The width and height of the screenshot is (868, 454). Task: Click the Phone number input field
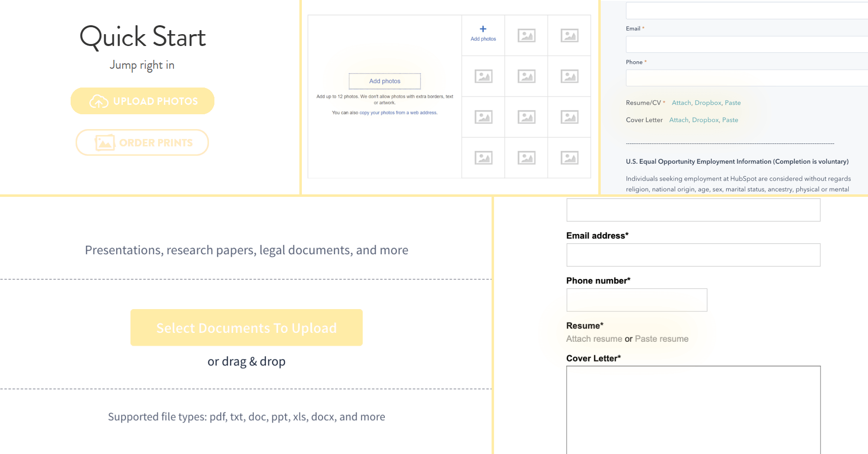(x=636, y=300)
